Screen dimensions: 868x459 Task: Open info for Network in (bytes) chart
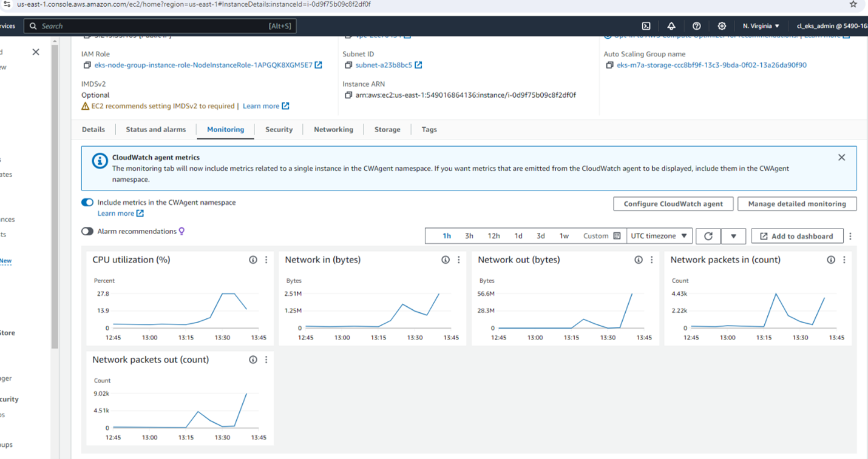point(446,260)
